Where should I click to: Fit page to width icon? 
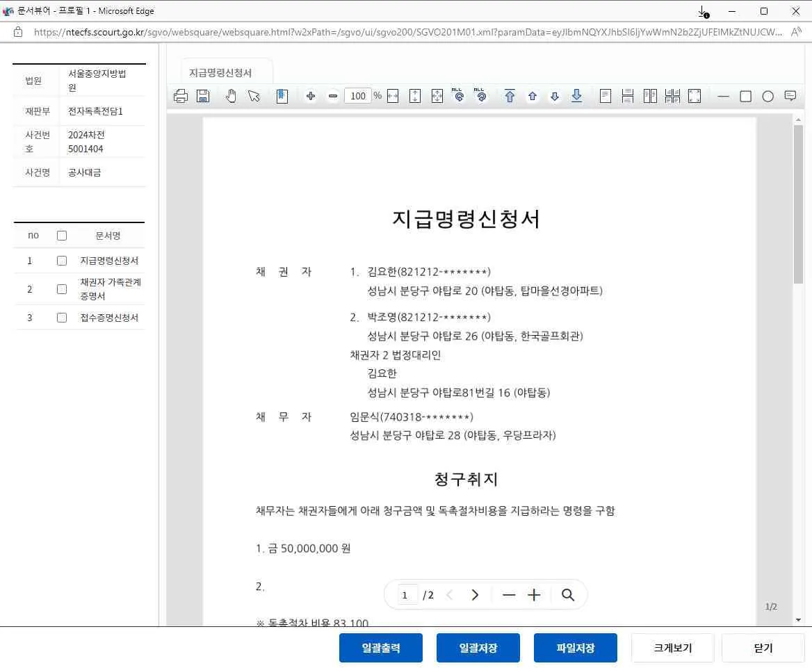393,96
